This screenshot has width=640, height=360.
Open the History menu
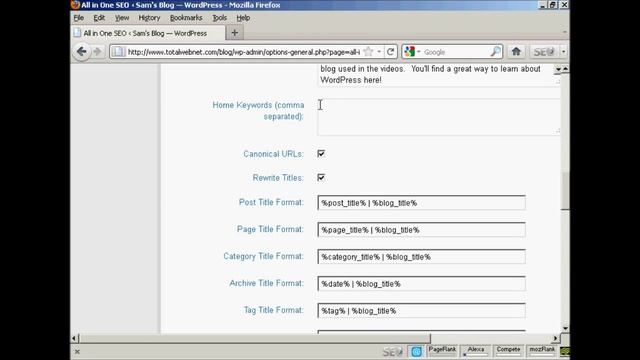tap(149, 18)
